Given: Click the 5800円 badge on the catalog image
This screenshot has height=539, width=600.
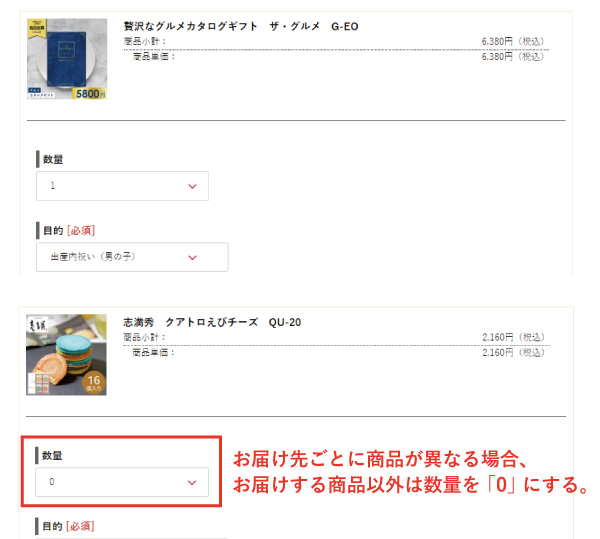Looking at the screenshot, I should [90, 94].
